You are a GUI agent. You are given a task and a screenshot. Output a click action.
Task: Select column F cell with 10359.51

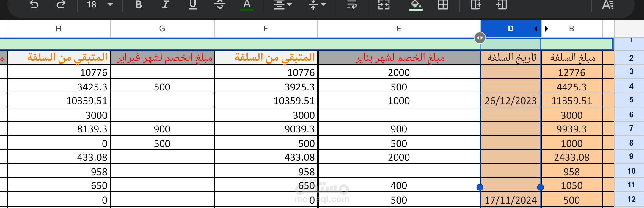266,101
